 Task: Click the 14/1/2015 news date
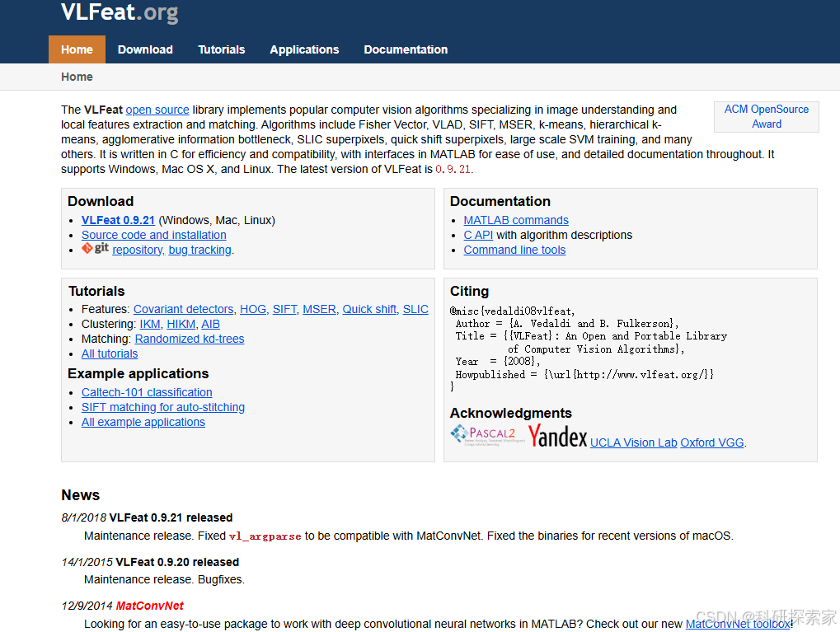87,562
